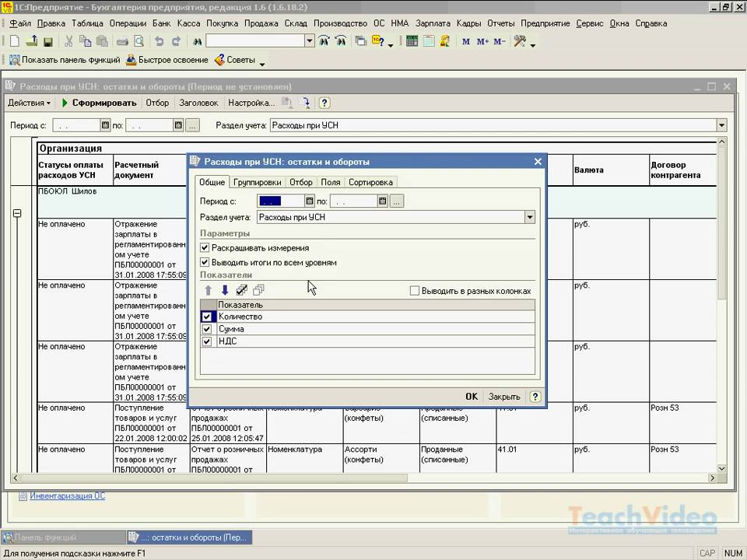Click the uncheck all indicators icon
The width and height of the screenshot is (747, 560).
tap(258, 290)
